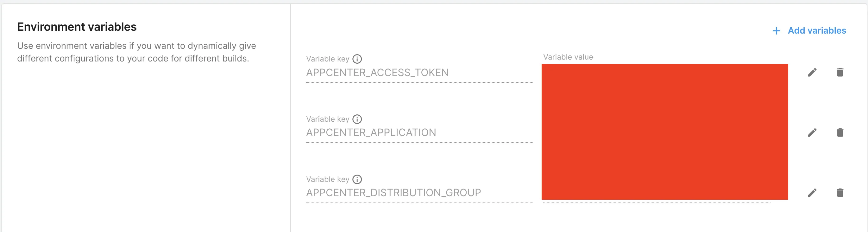Click Variable key label above APPCENTER_APPLICATION

coord(328,119)
